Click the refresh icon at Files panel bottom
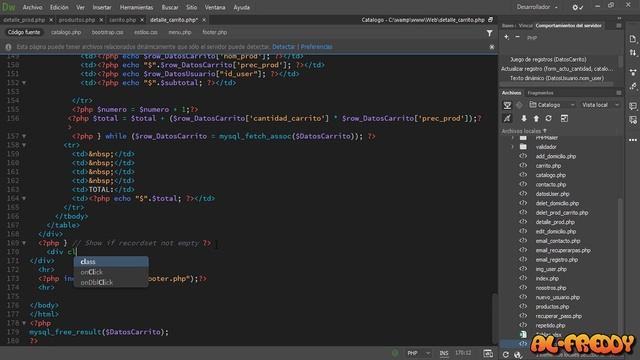The width and height of the screenshot is (640, 360). (x=506, y=354)
